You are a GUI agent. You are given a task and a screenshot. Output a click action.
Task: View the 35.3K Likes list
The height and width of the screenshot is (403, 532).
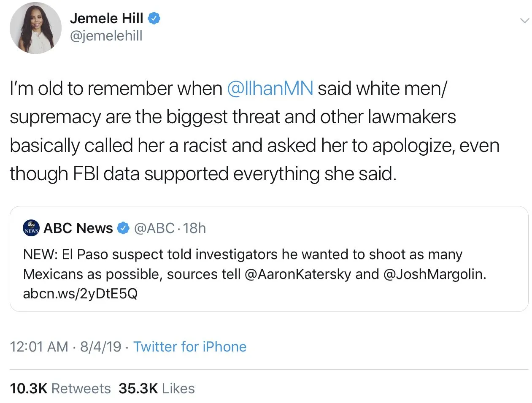157,388
